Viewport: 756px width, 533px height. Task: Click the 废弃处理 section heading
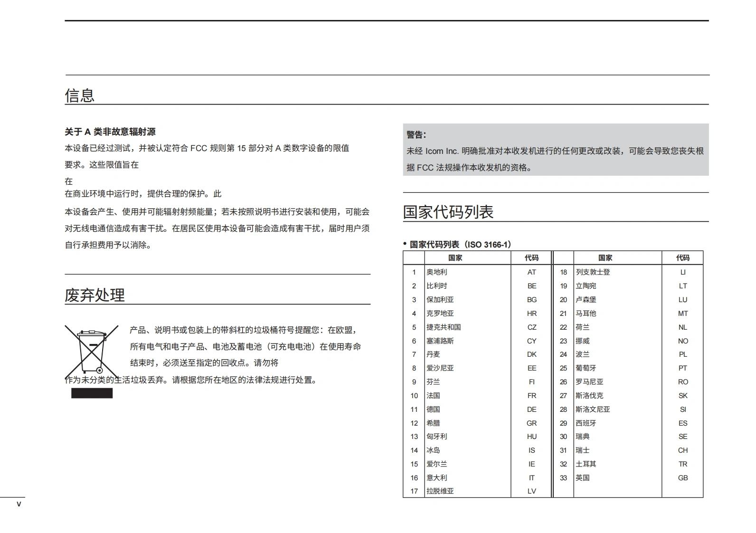coord(94,295)
